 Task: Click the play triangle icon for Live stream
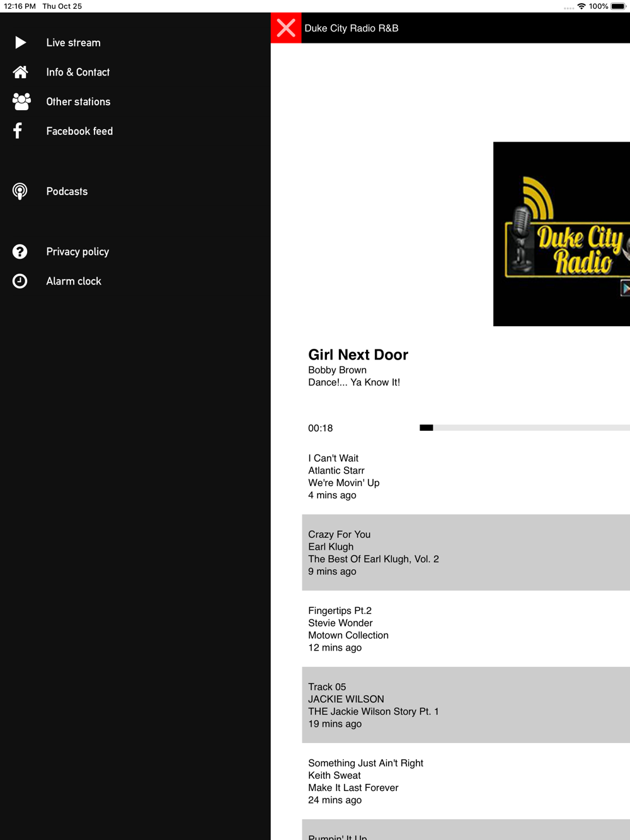[x=20, y=43]
